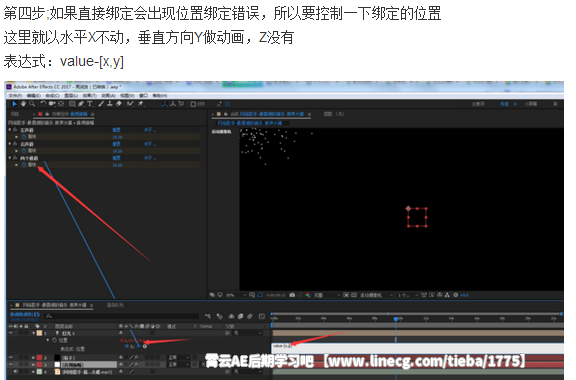The width and height of the screenshot is (576, 380).
Task: Reset the 左声道 effect via 重置
Action: pyautogui.click(x=116, y=130)
